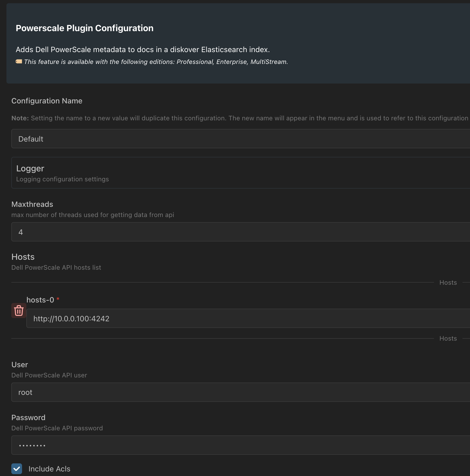Click the Configuration Name label
This screenshot has height=476, width=470.
tap(47, 101)
